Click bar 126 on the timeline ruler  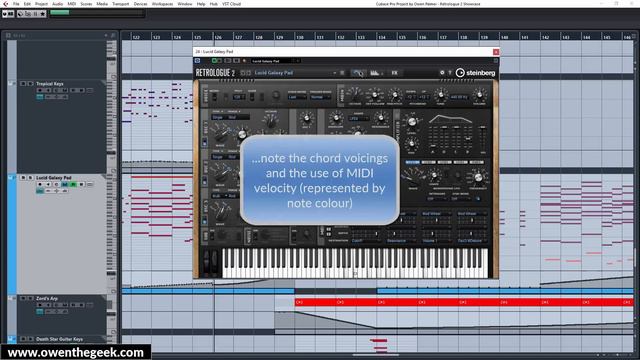[218, 37]
